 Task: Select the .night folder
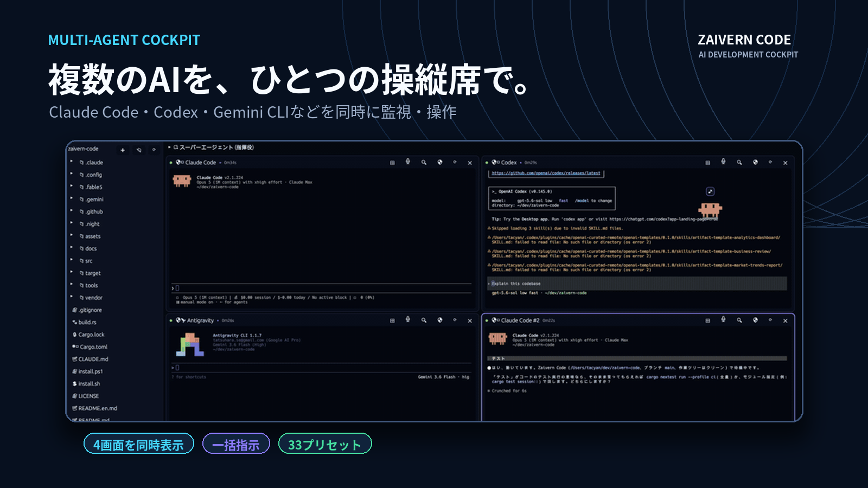(90, 224)
